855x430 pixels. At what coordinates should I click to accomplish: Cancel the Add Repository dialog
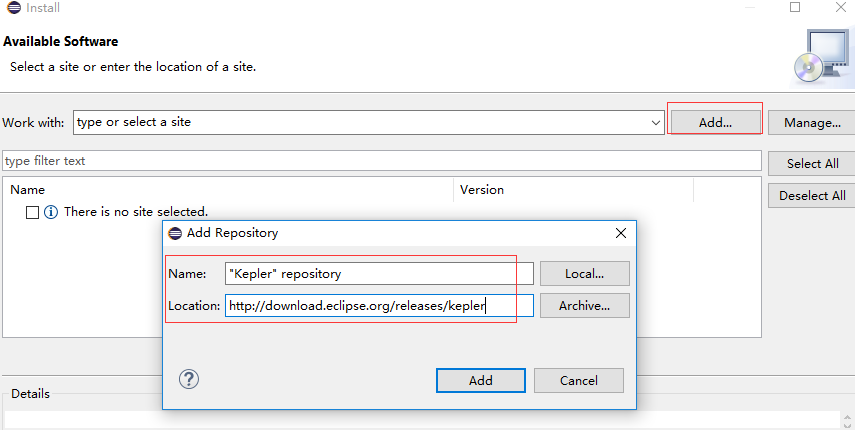(x=579, y=380)
